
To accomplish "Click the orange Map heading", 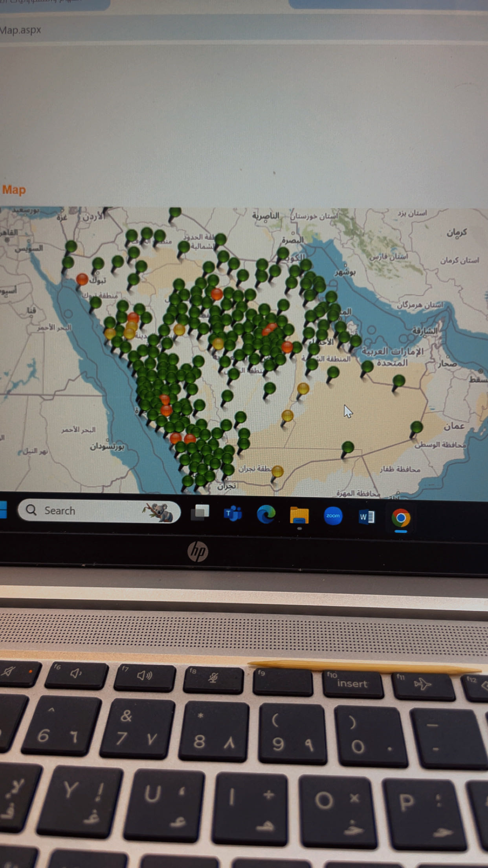I will 14,190.
